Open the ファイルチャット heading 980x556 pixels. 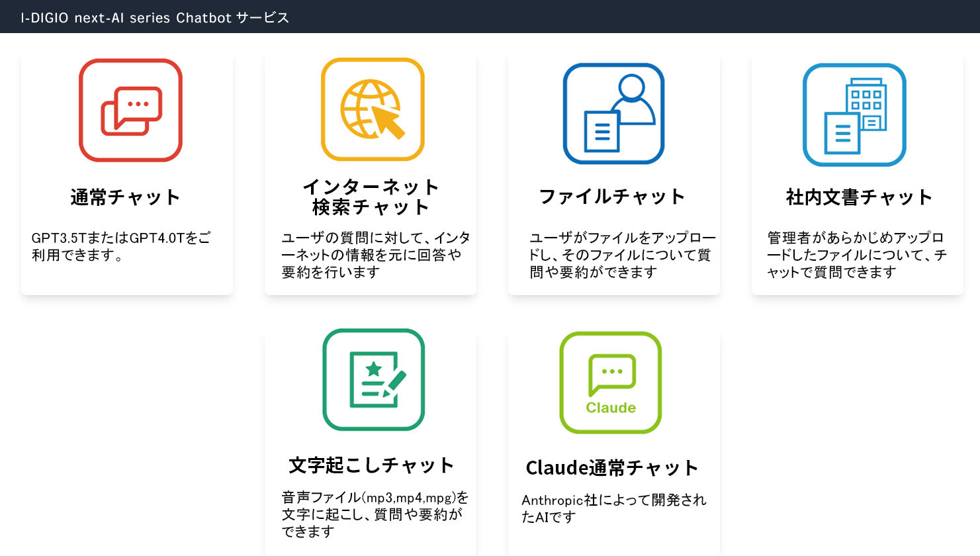pos(612,197)
